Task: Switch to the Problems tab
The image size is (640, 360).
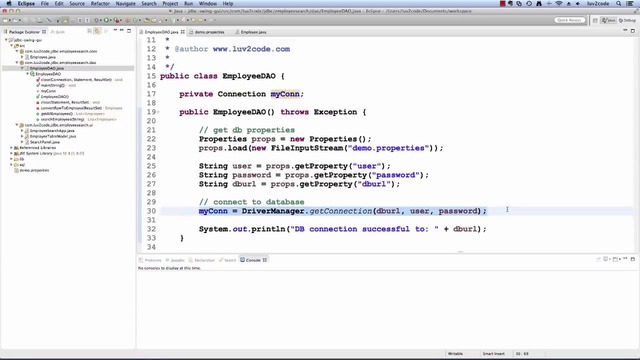Action: point(150,260)
